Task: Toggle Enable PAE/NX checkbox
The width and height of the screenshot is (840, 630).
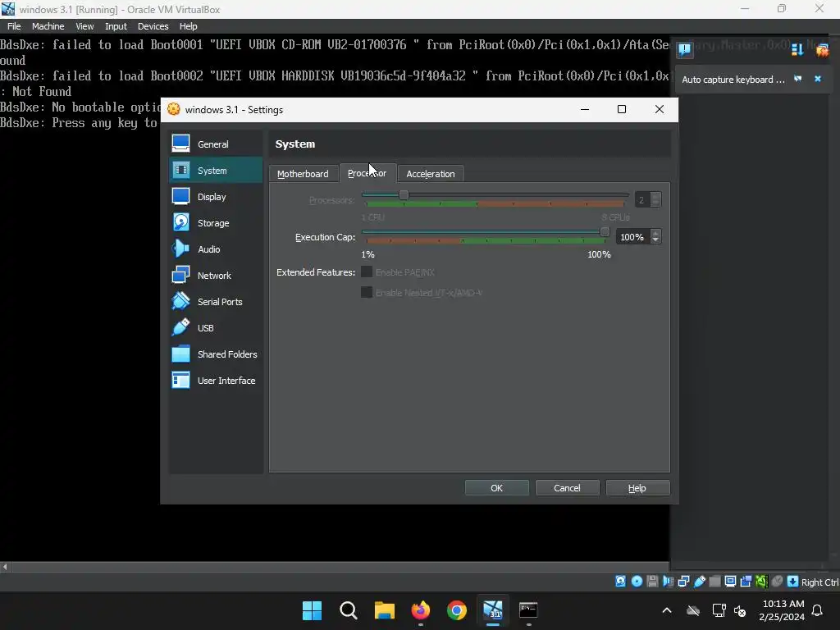Action: (367, 272)
